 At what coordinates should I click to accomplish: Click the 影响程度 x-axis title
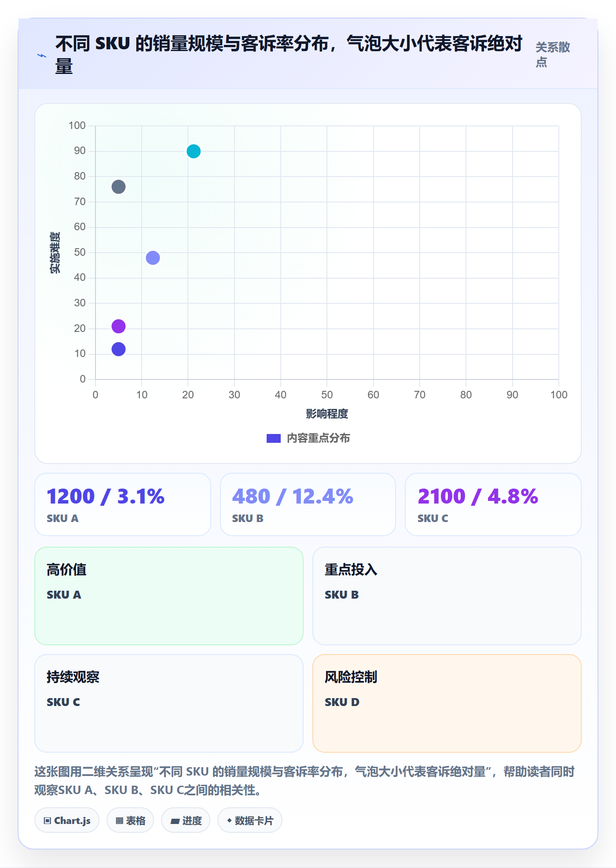327,414
